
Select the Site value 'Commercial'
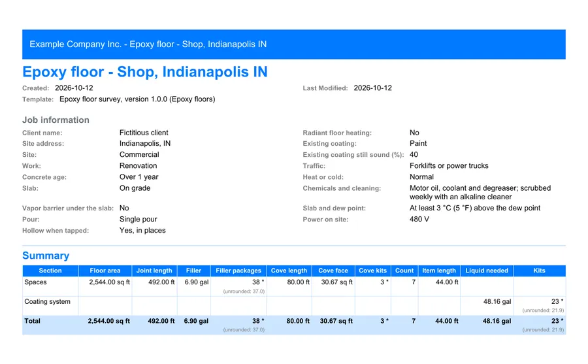coord(139,155)
